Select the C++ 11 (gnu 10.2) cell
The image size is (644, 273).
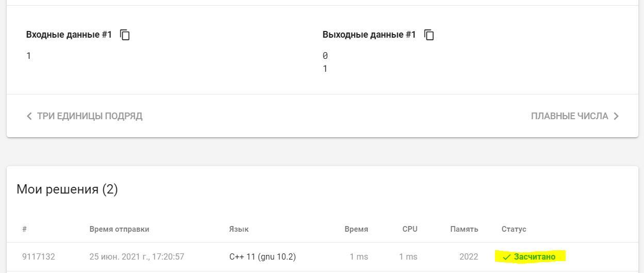262,256
